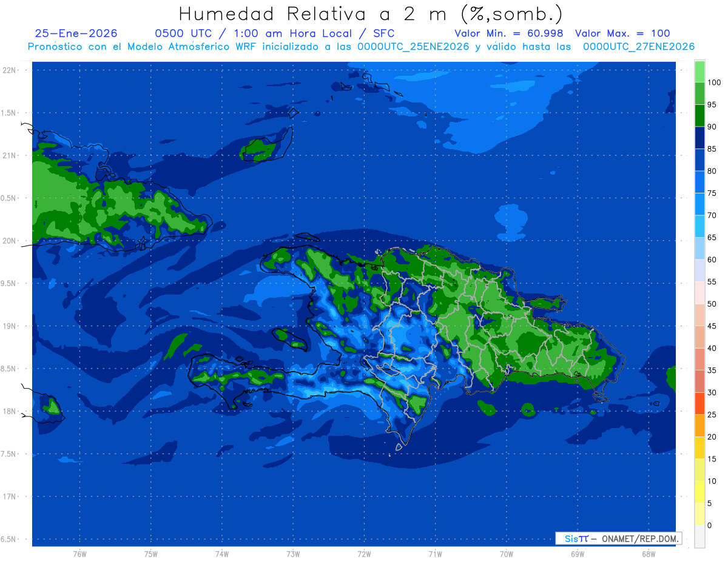Pick the navy 85–90 legend color band
Image resolution: width=728 pixels, height=562 pixels.
tap(699, 138)
